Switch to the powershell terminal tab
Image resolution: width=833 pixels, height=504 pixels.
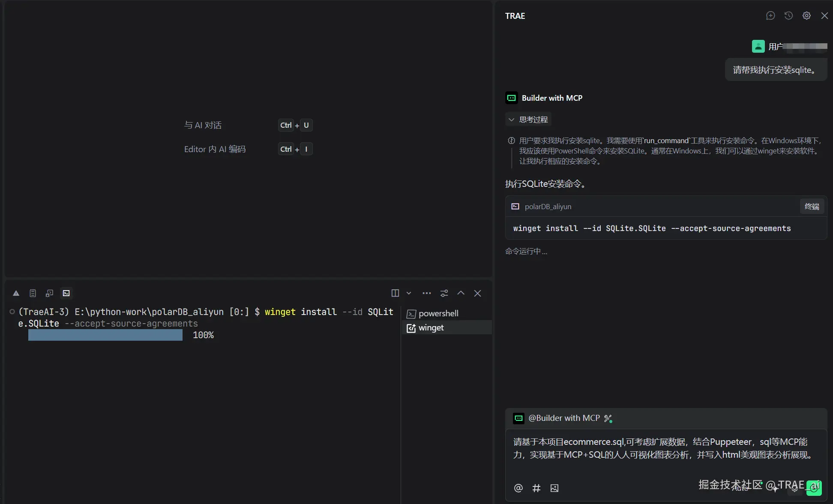(438, 314)
